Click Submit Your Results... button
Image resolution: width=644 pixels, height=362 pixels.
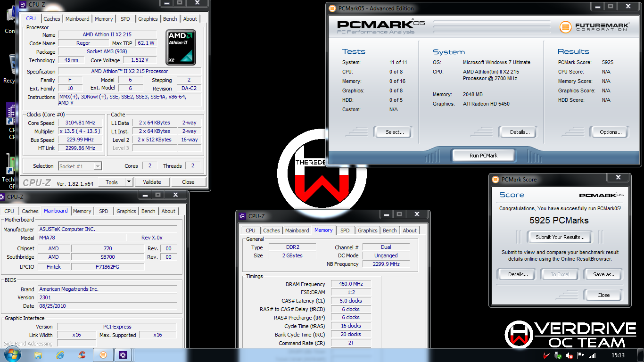(560, 237)
